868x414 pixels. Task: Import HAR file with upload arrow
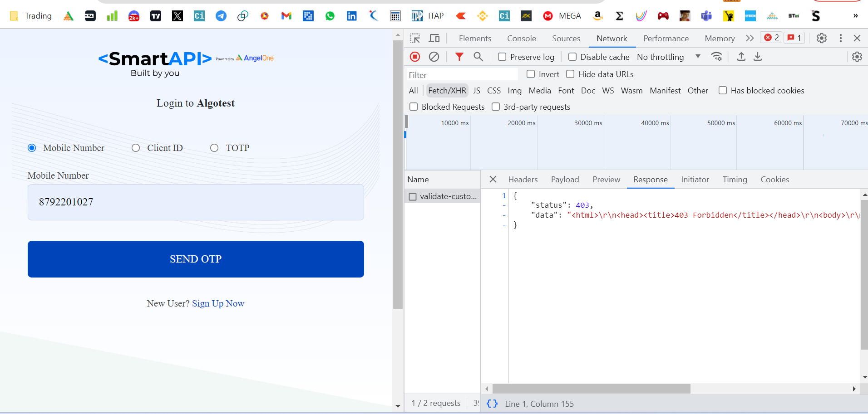click(x=741, y=57)
